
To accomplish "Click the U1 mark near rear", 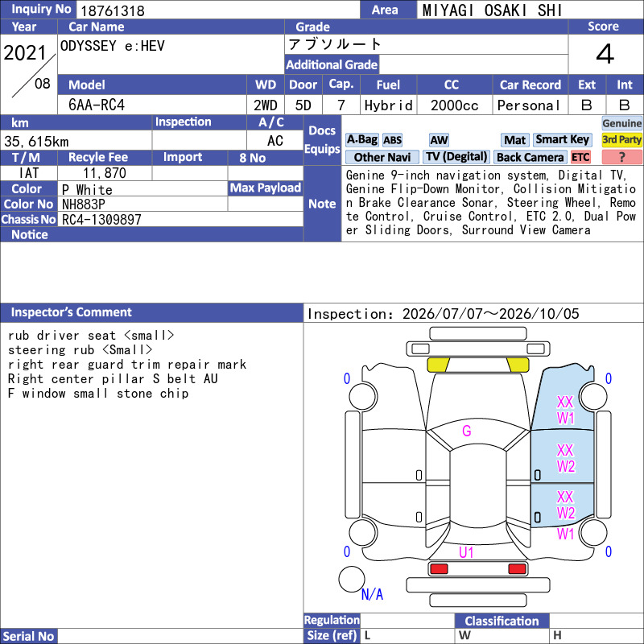I will pyautogui.click(x=466, y=552).
